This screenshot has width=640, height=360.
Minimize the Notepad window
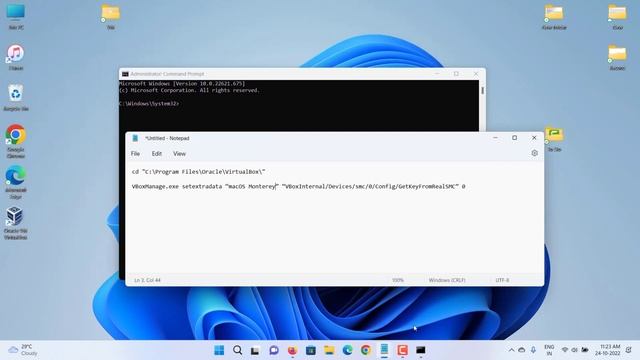pos(495,138)
